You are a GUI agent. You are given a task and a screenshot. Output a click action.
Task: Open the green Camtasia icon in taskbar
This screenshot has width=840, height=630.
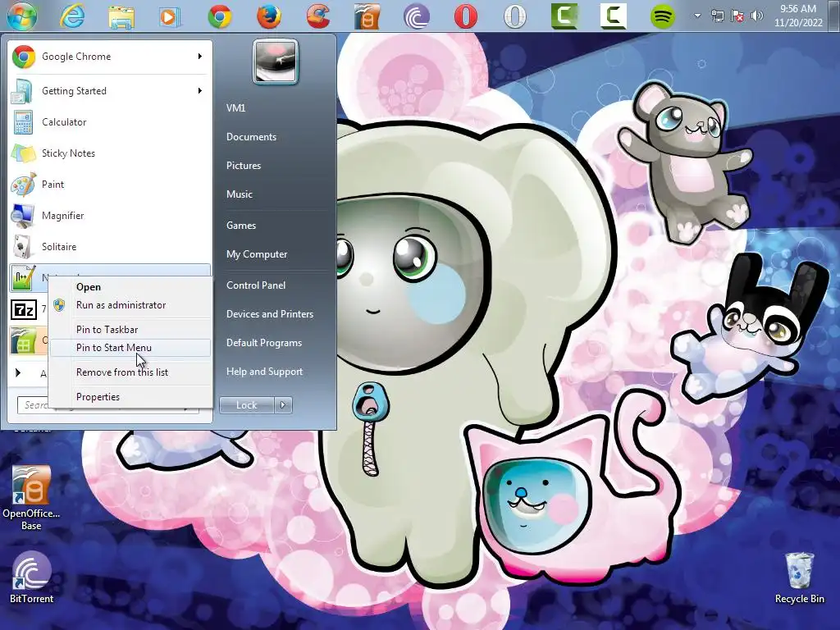click(564, 16)
